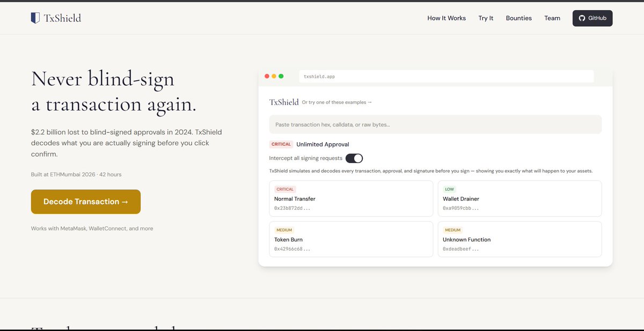Click the 'TxShield simulates and decodes' description
The image size is (644, 331).
click(431, 171)
